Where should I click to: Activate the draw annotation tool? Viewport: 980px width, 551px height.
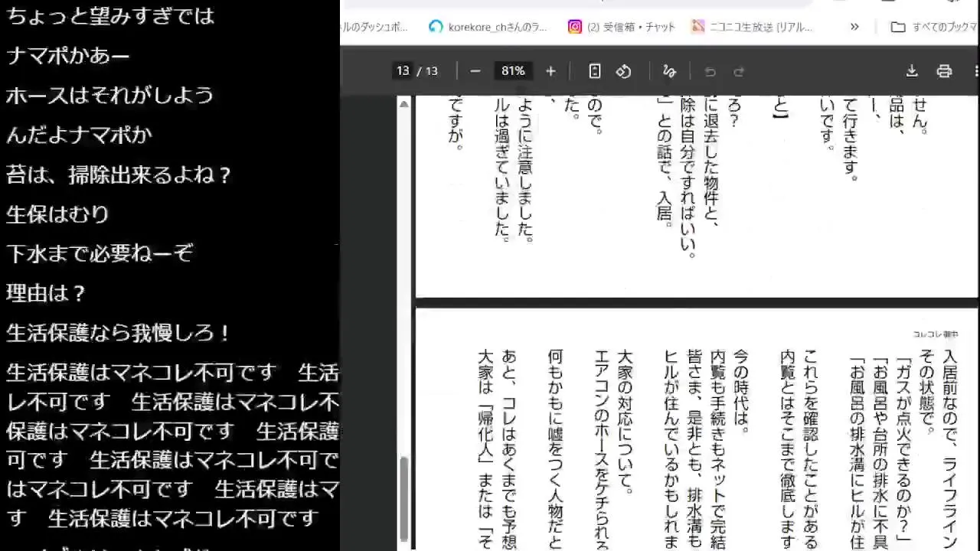pos(669,71)
